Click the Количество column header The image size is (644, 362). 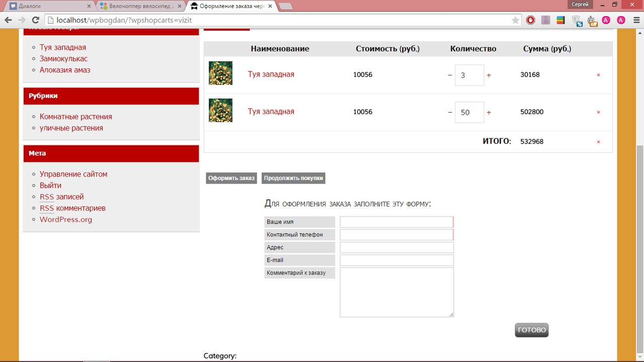[x=473, y=49]
